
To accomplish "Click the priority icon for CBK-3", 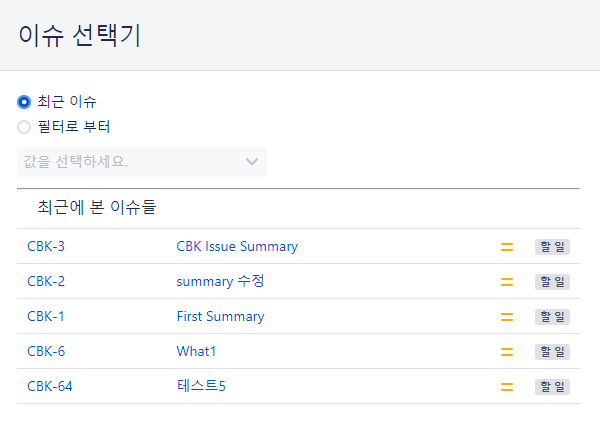I will (507, 247).
